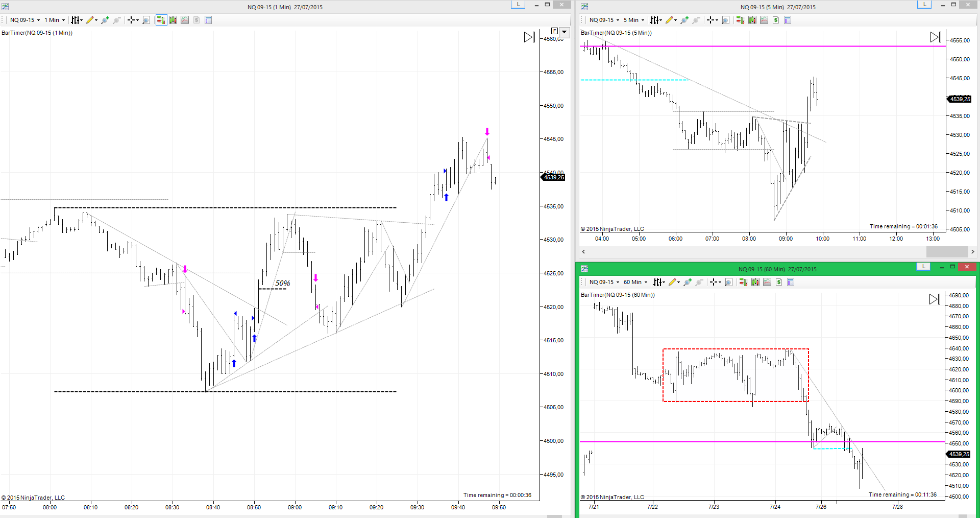The image size is (980, 518).
Task: Click Zoom In on the 1 Min chart
Action: (105, 20)
